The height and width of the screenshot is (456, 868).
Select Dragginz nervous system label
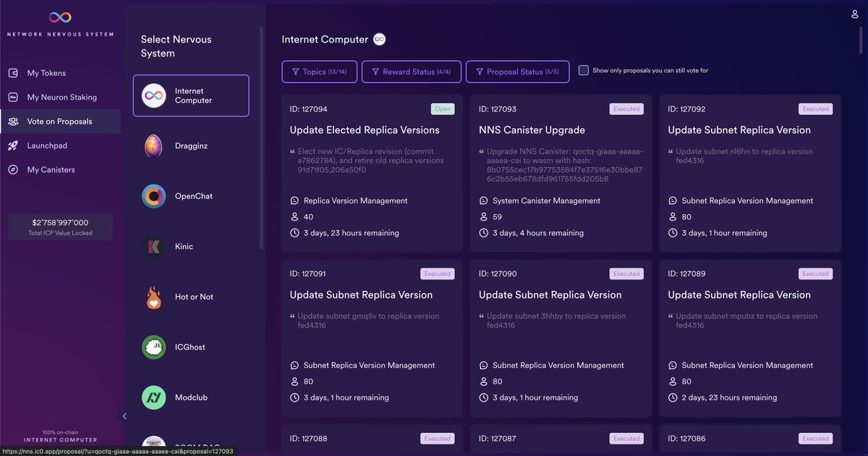coord(191,145)
